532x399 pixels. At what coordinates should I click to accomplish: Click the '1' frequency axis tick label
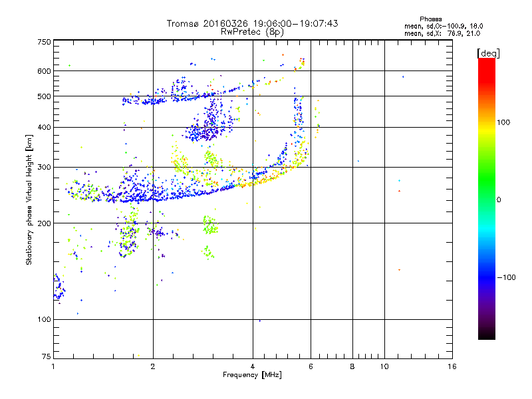[x=53, y=366]
